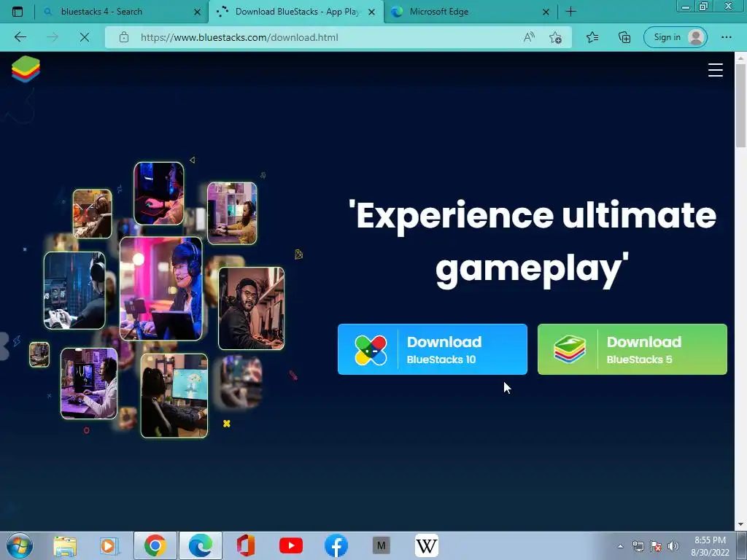
Task: Click Sign in profile button
Action: click(x=675, y=37)
